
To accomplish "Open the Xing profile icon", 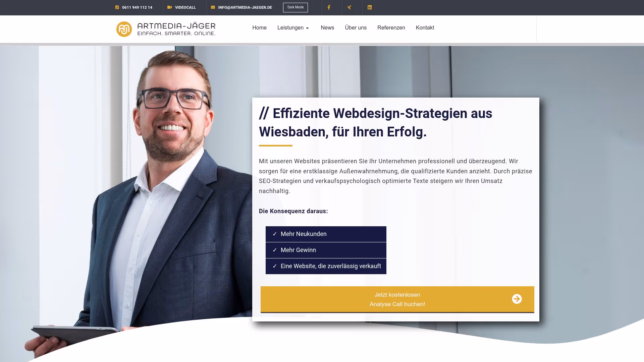I will (x=349, y=7).
